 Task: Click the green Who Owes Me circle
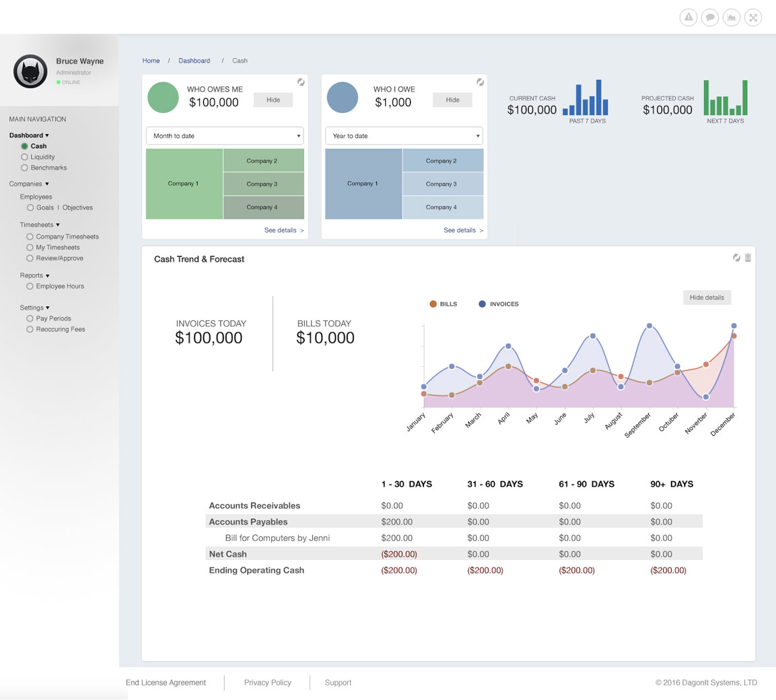(163, 98)
